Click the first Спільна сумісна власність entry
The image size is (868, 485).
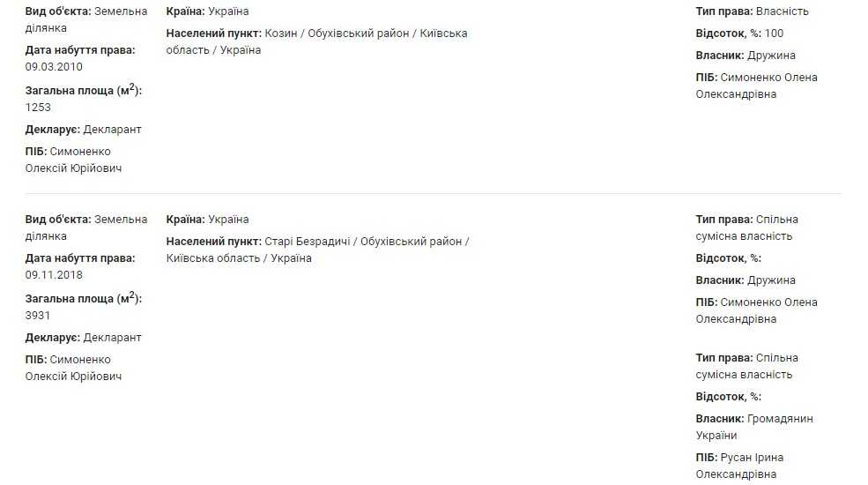(746, 228)
